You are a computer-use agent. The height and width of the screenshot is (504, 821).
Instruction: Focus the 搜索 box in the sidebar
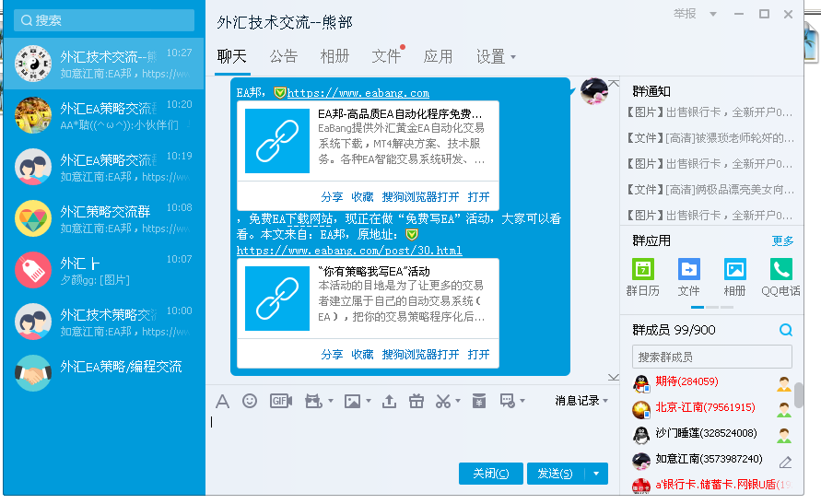pyautogui.click(x=104, y=20)
